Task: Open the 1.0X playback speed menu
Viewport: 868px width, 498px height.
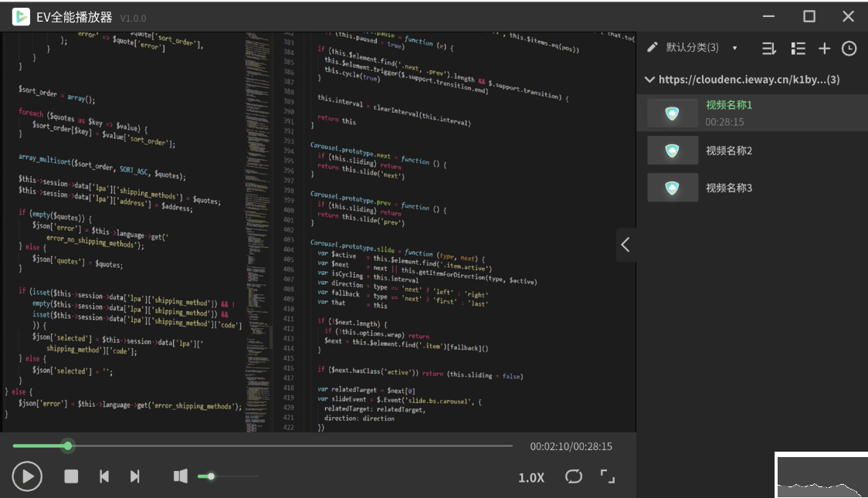Action: pyautogui.click(x=531, y=477)
